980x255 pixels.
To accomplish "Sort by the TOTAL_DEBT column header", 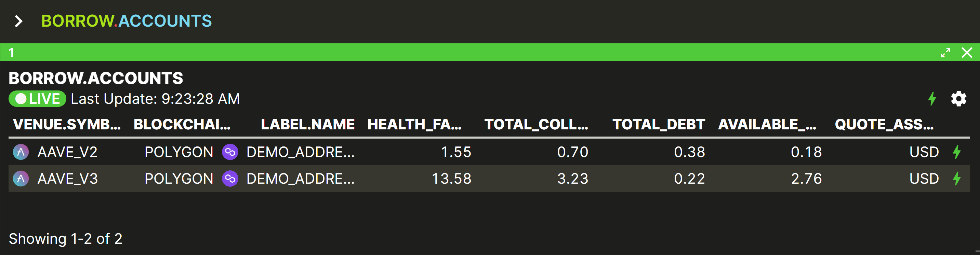I will [x=659, y=124].
